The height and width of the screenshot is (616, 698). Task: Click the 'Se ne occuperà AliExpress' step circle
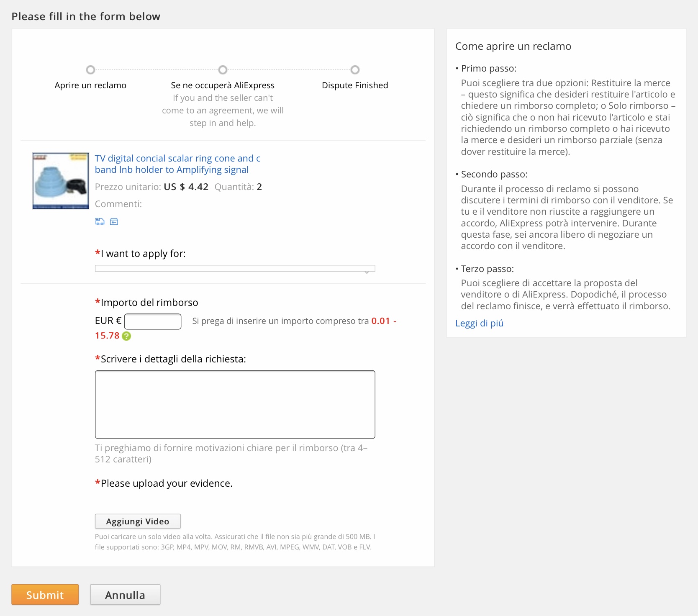[223, 69]
